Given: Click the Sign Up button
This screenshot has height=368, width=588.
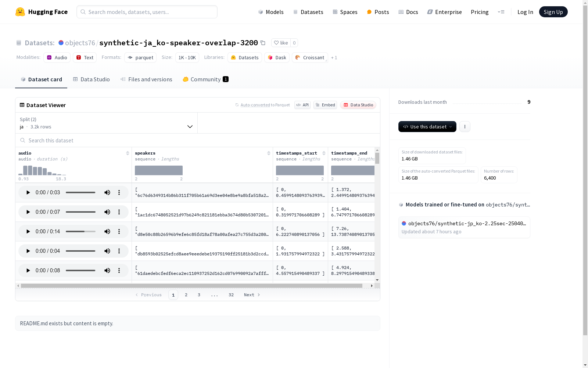Looking at the screenshot, I should pyautogui.click(x=553, y=12).
